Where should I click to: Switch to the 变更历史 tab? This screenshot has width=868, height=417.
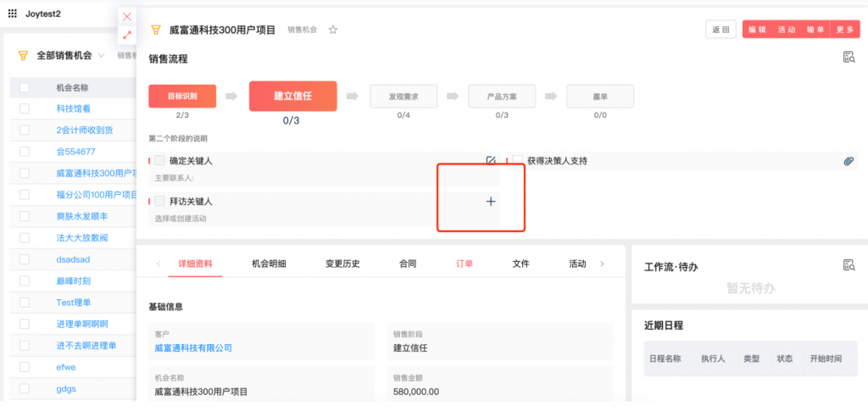342,264
